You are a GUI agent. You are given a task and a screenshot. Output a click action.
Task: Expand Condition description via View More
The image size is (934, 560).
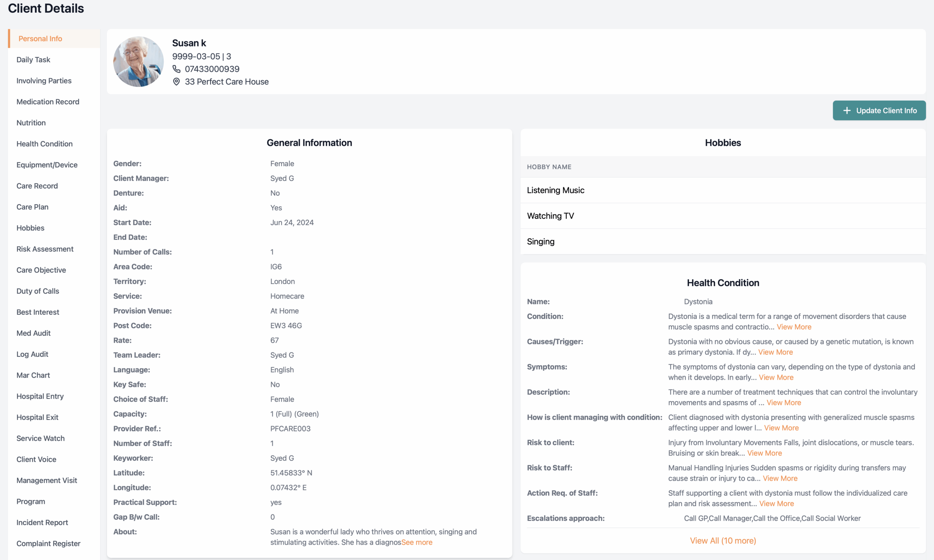[x=794, y=327]
